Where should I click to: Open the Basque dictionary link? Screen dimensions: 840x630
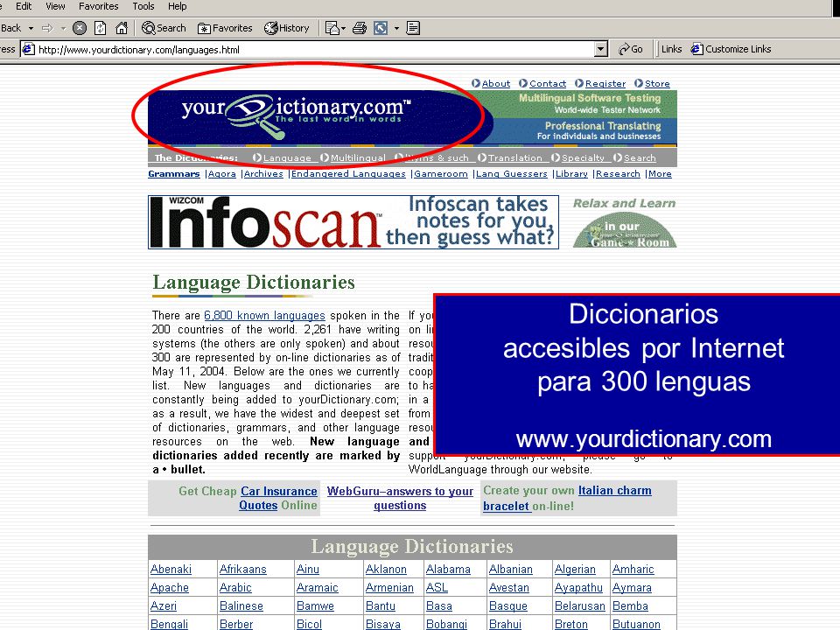(x=507, y=605)
